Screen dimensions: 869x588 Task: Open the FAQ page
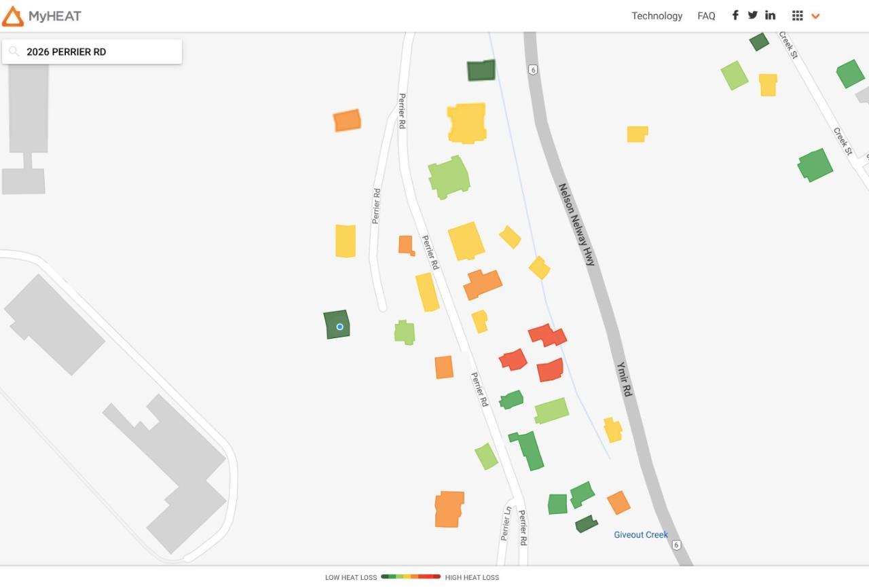[706, 16]
